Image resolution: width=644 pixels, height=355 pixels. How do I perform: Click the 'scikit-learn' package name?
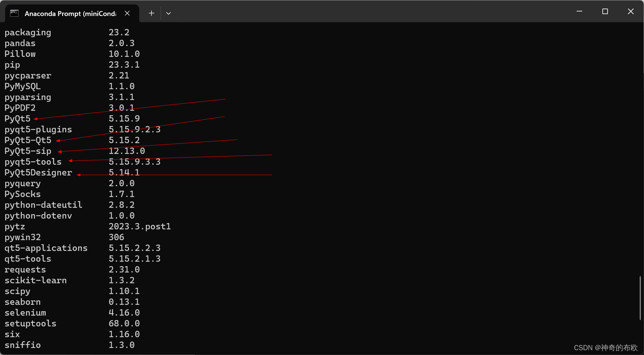coord(36,281)
